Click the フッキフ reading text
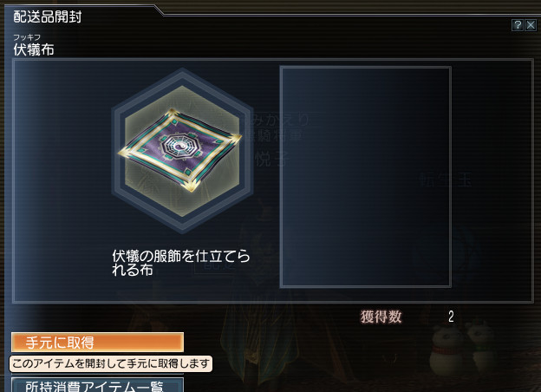This screenshot has height=392, width=541. click(x=27, y=37)
